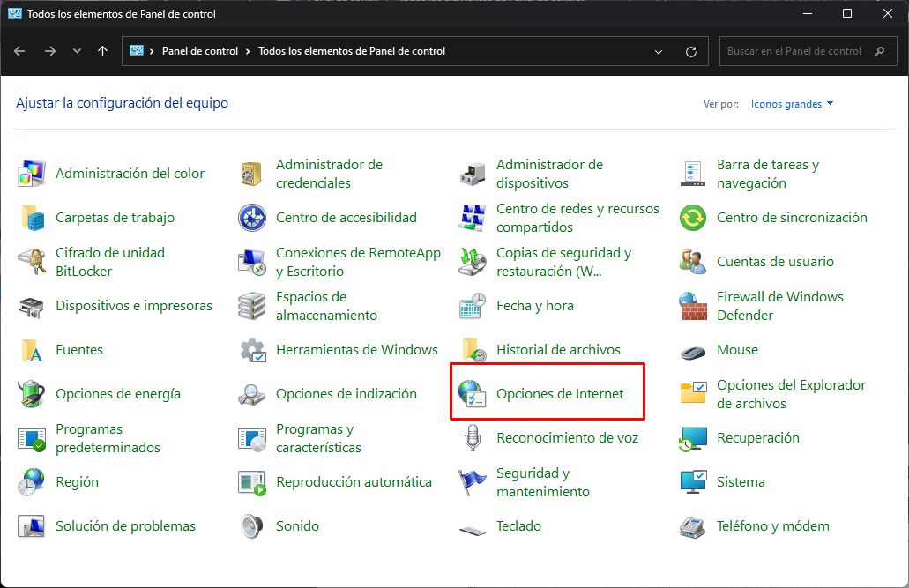This screenshot has width=909, height=588.
Task: Click the Cuentas de usuario text link
Action: [775, 262]
